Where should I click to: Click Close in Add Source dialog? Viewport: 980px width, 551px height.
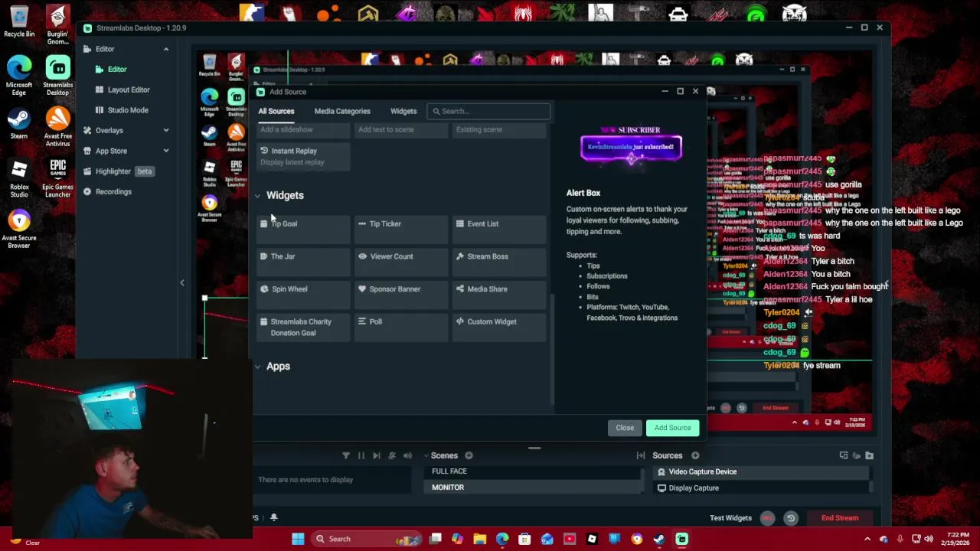click(625, 428)
